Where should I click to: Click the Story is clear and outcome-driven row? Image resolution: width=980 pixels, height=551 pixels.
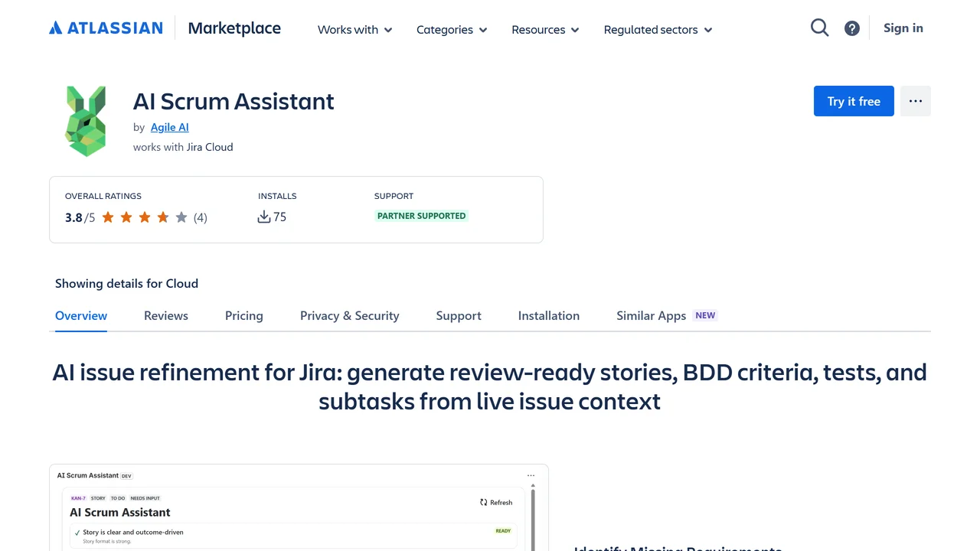295,536
